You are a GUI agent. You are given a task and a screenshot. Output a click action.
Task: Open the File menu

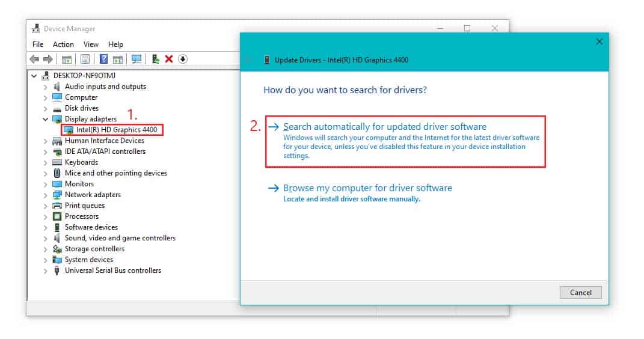point(38,44)
